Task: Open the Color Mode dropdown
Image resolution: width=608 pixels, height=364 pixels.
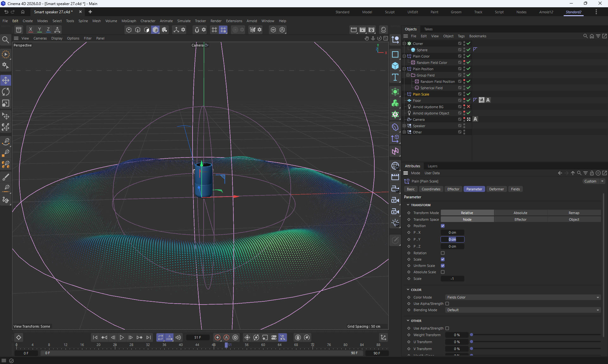Action: pos(522,297)
